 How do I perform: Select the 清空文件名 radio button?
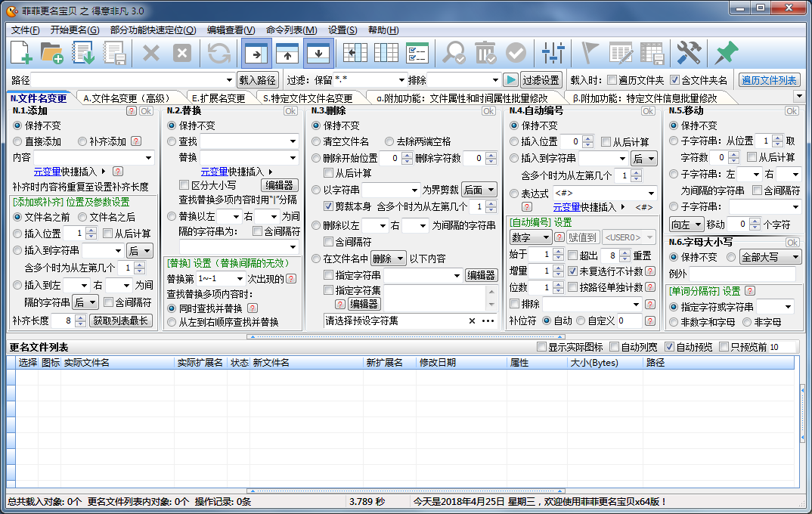317,141
